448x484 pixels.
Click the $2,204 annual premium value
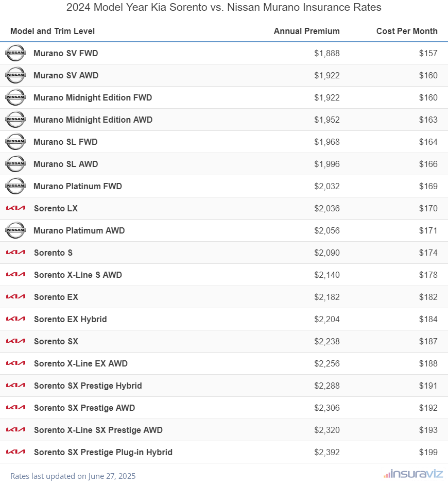(327, 320)
